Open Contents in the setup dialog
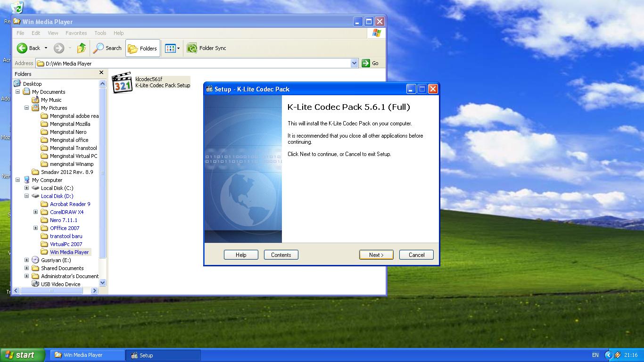This screenshot has height=362, width=644. point(281,255)
